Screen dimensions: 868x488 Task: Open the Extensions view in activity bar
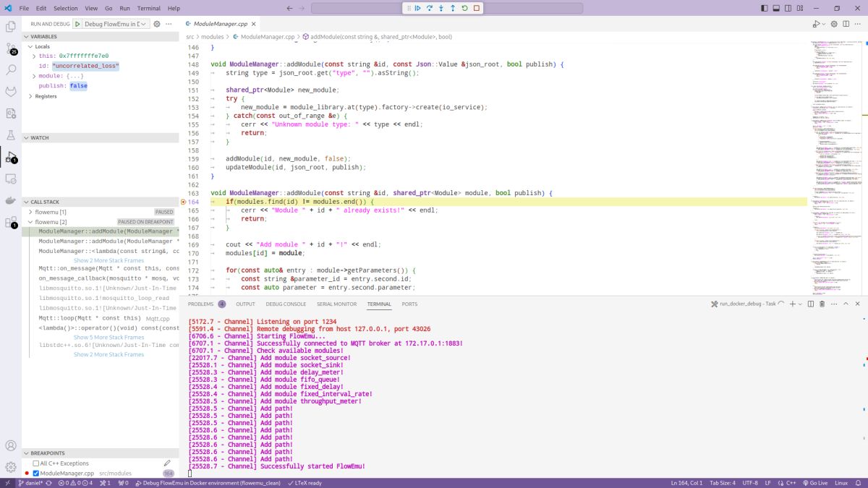click(11, 222)
